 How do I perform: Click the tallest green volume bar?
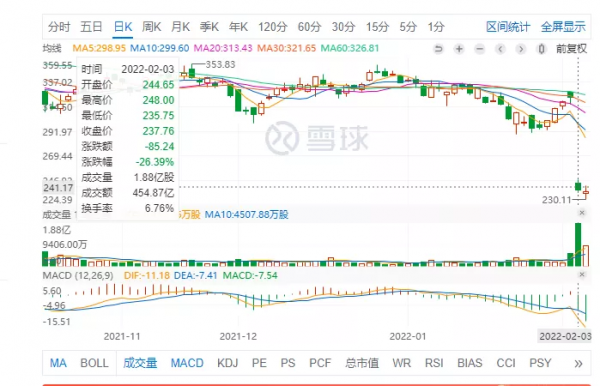578,244
